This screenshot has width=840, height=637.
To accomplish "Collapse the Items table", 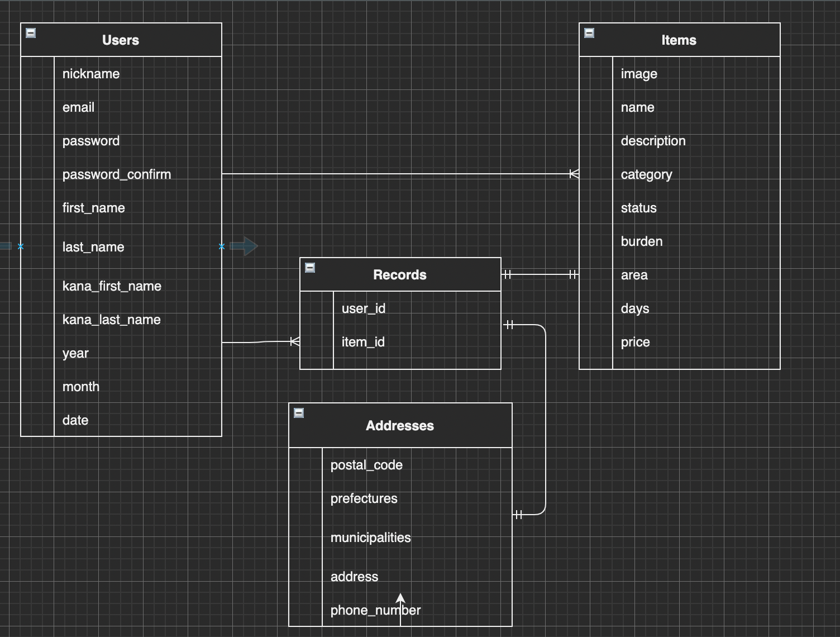I will pos(589,33).
